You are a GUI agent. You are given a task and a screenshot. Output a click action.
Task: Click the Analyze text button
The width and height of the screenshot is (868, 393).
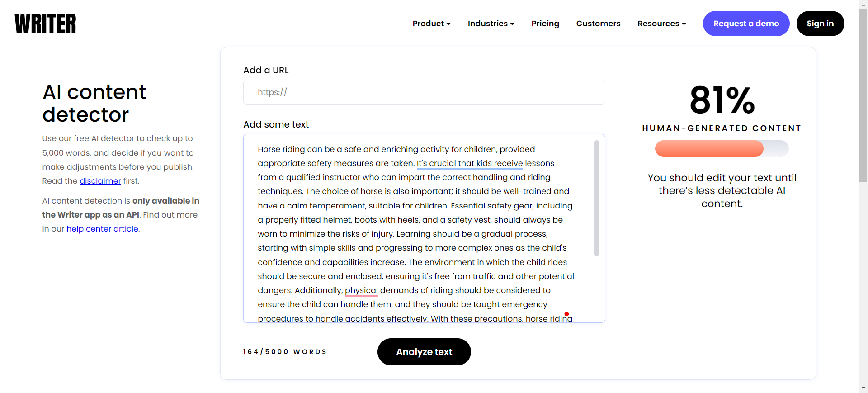click(x=424, y=352)
